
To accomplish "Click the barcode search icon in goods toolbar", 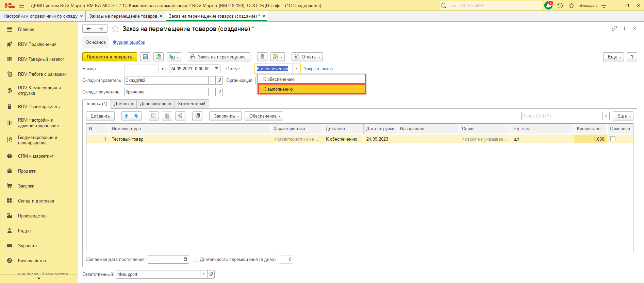I will 197,116.
